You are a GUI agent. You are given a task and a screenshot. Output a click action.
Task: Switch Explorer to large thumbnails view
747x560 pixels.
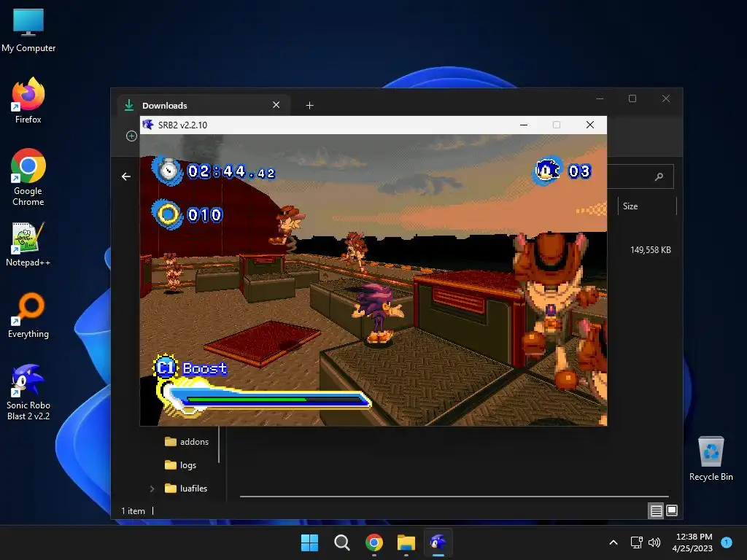point(672,510)
